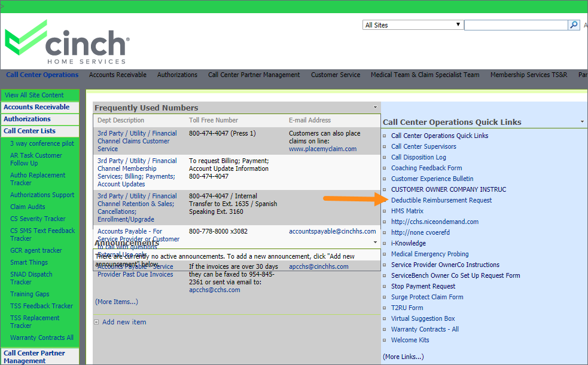Open the Autho Replacement Tracker list
This screenshot has height=365, width=588.
[x=38, y=179]
